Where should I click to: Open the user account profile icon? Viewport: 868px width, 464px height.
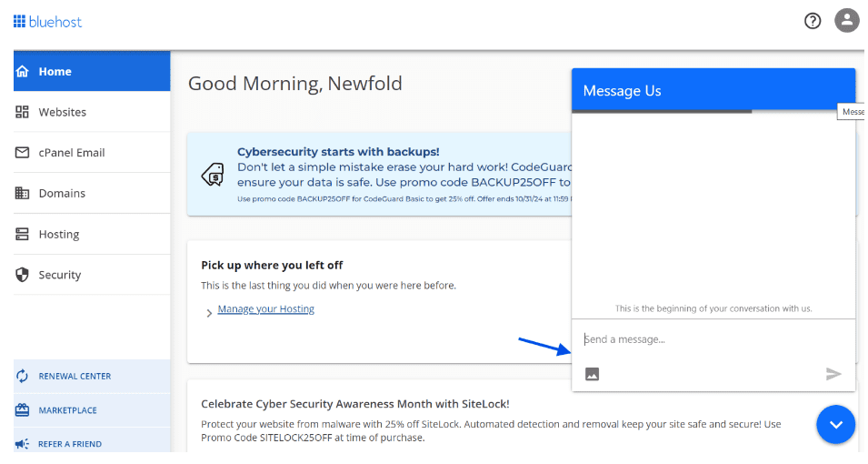846,21
